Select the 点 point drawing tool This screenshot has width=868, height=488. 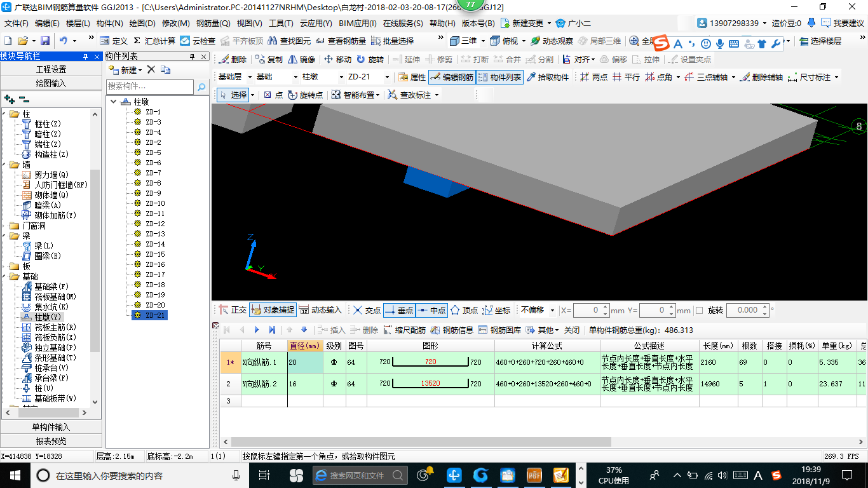(x=273, y=95)
